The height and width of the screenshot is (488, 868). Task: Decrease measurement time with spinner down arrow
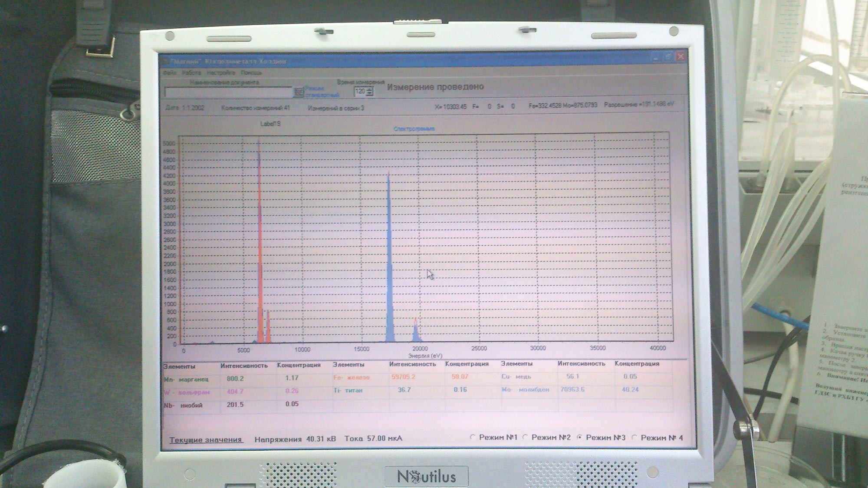(x=369, y=94)
